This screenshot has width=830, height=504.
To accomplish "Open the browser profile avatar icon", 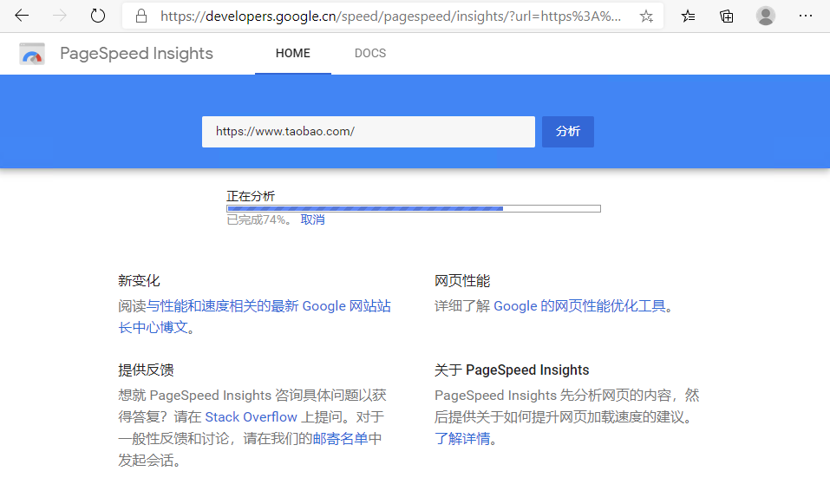I will pos(765,15).
